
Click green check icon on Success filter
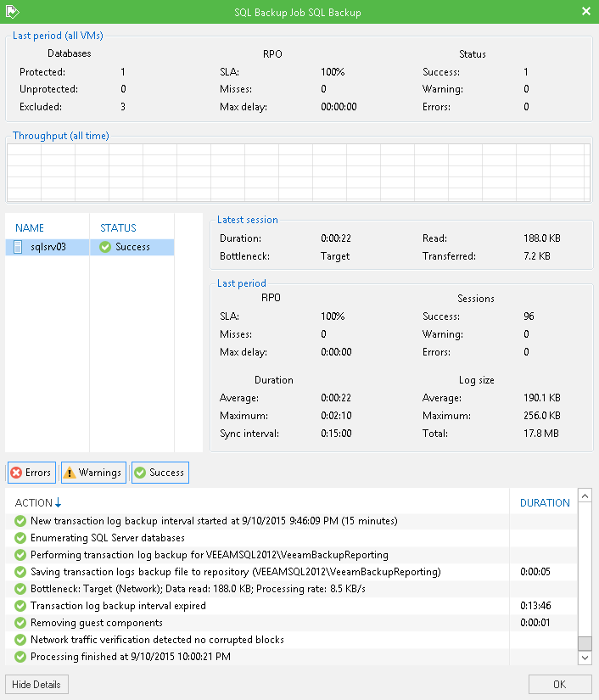(x=140, y=473)
